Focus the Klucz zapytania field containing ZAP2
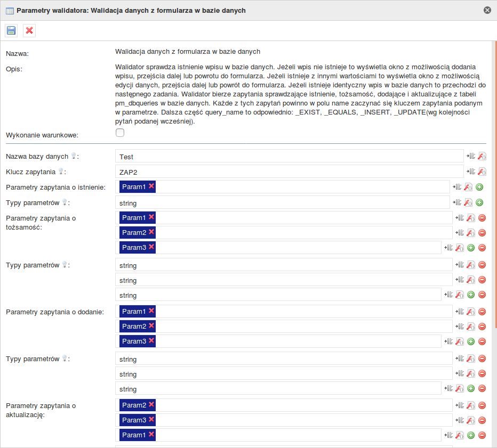The height and width of the screenshot is (448, 497). (289, 172)
